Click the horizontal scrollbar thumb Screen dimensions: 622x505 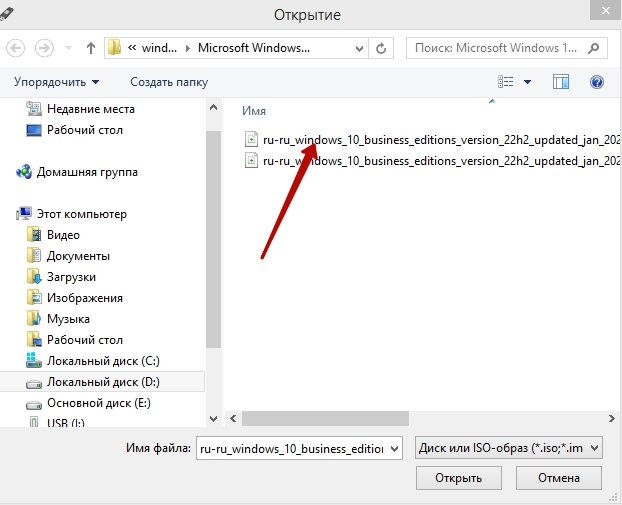coord(325,419)
